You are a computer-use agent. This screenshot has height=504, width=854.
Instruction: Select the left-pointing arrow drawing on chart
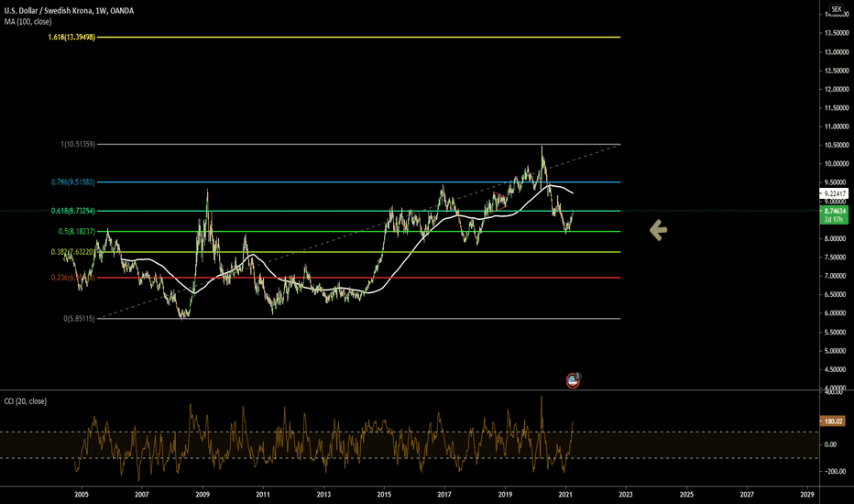(x=658, y=230)
